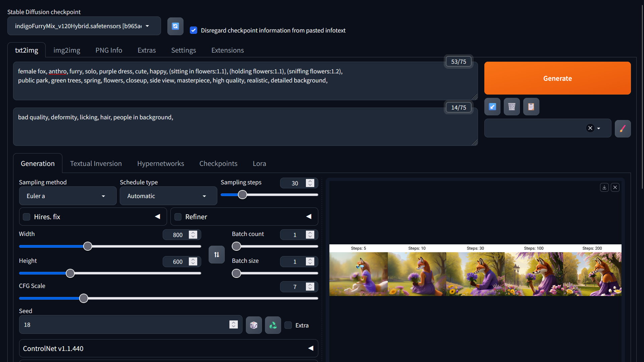
Task: Toggle Disregard checkpoint information checkbox
Action: [x=194, y=31]
